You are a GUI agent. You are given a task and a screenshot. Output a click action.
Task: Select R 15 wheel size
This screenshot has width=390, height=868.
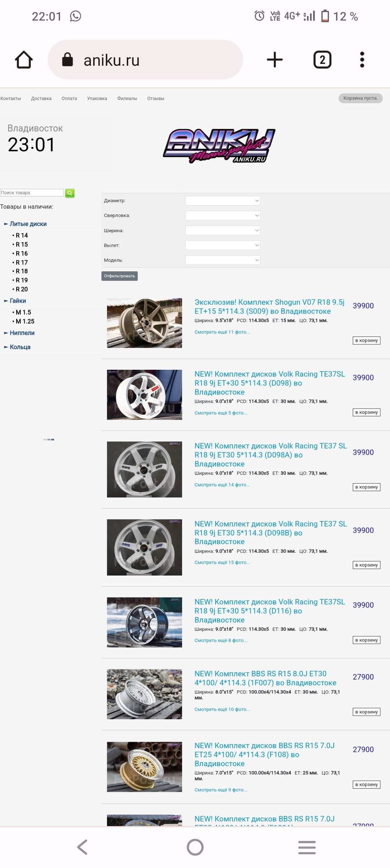[x=22, y=244]
